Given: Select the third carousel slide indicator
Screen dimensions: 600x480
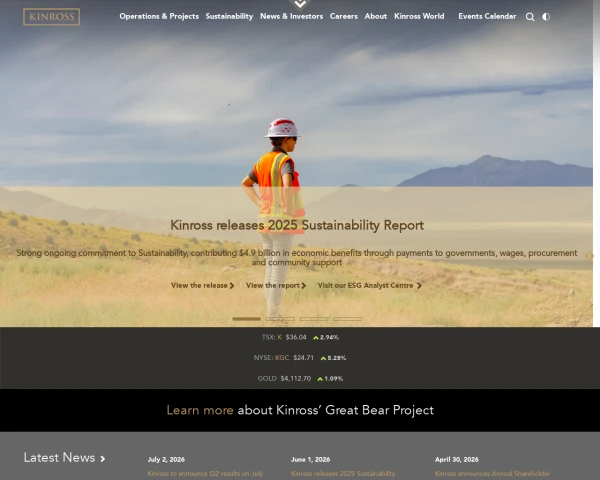Looking at the screenshot, I should [x=314, y=319].
